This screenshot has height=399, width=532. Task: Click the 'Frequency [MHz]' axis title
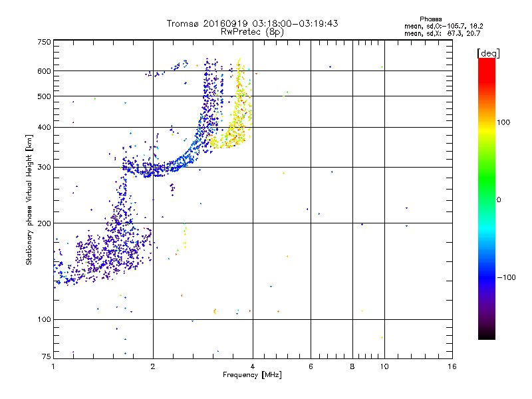(252, 375)
